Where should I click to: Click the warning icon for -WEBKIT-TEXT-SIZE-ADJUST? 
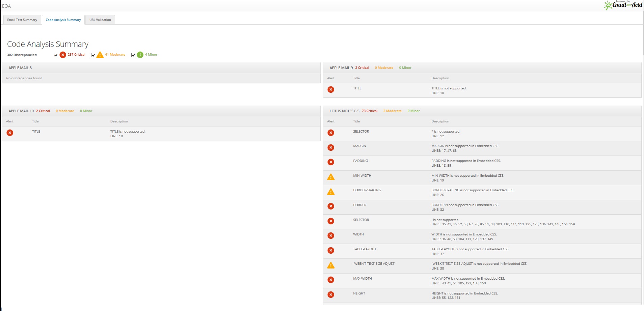pyautogui.click(x=331, y=265)
